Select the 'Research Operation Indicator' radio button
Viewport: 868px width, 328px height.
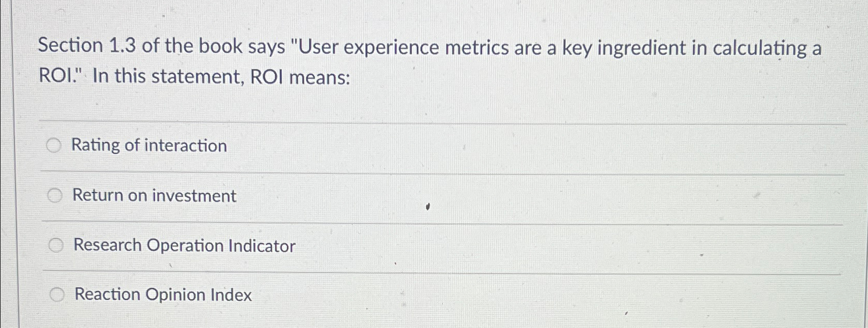coord(56,245)
